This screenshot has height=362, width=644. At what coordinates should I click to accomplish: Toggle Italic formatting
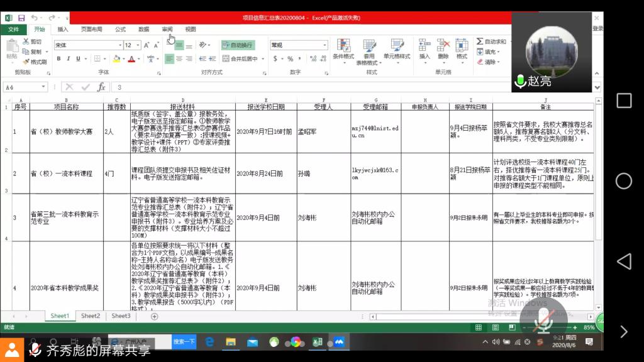click(x=68, y=58)
